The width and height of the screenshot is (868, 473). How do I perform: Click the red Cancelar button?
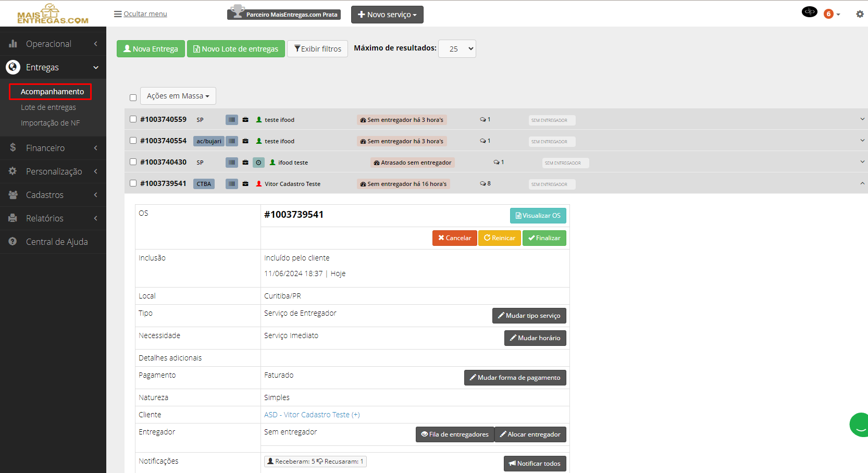[x=454, y=238]
